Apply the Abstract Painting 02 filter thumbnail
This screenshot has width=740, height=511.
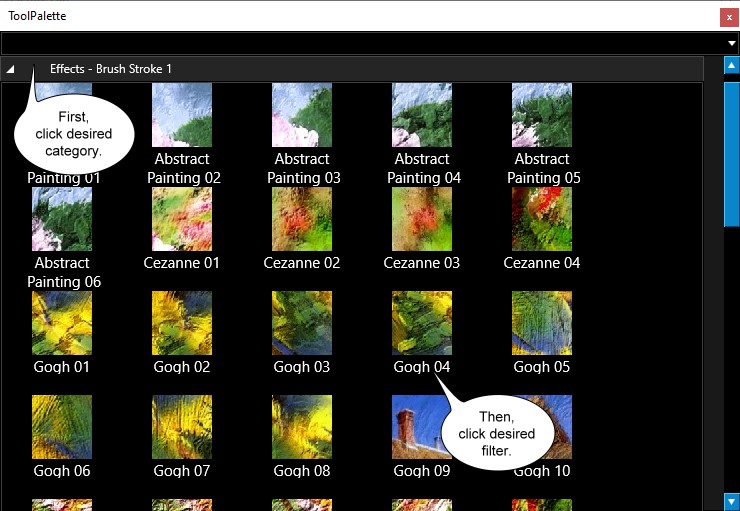click(182, 115)
